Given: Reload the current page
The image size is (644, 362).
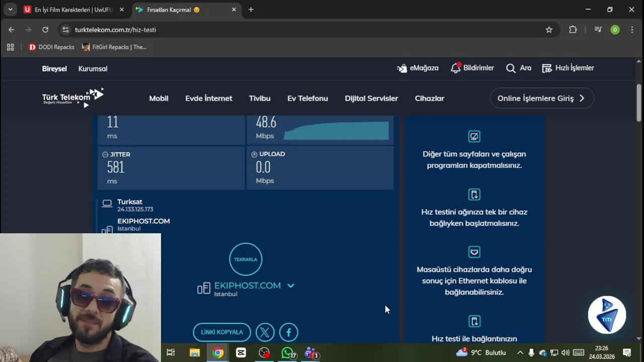Looking at the screenshot, I should [45, 30].
